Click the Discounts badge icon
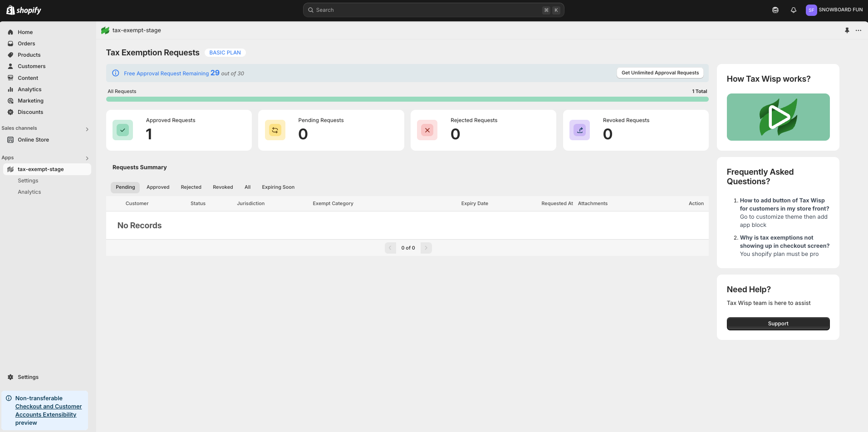Image resolution: width=868 pixels, height=432 pixels. [10, 112]
